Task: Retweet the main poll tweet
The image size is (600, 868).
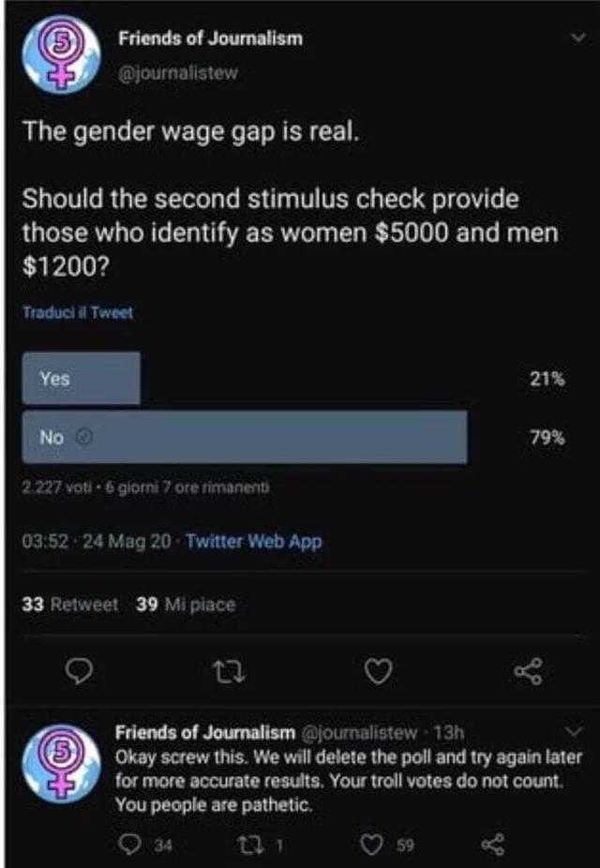Action: [x=226, y=670]
